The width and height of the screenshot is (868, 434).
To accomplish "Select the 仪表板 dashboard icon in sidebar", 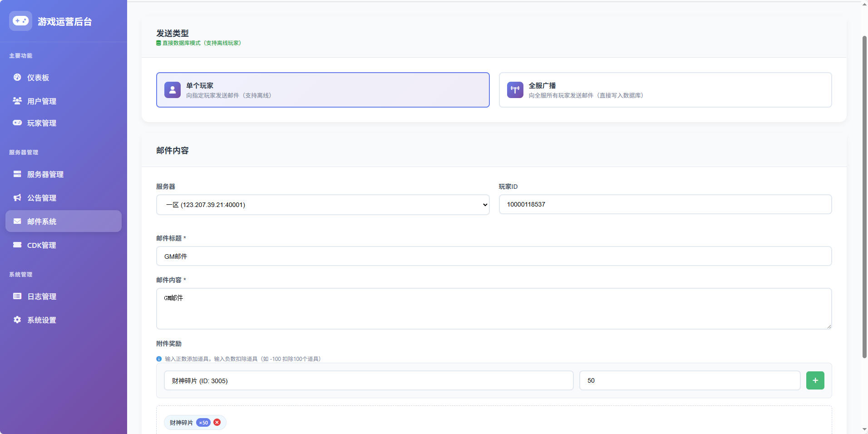I will click(x=17, y=77).
